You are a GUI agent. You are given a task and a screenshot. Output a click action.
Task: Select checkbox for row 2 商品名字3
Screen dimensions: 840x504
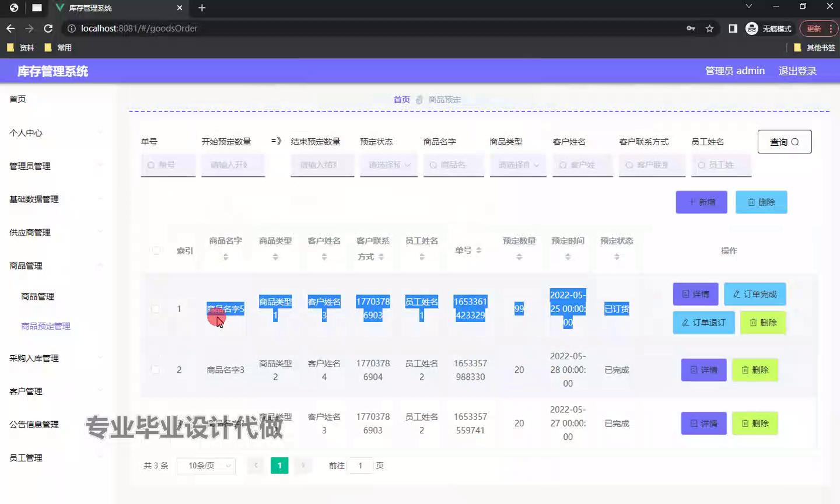click(x=155, y=370)
